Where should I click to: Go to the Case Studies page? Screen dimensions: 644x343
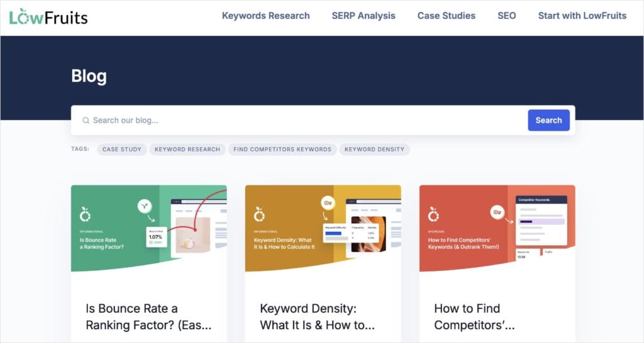[x=447, y=16]
